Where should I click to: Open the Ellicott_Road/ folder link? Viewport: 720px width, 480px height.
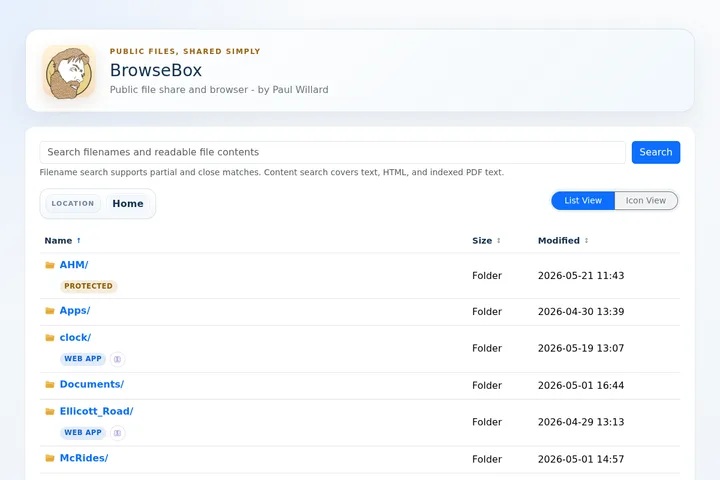(x=96, y=412)
